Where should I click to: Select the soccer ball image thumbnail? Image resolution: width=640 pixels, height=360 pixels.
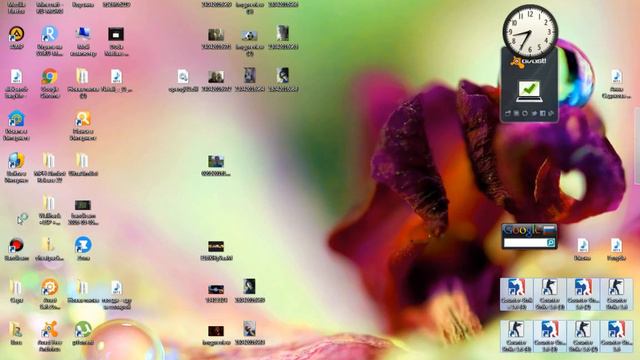249,36
